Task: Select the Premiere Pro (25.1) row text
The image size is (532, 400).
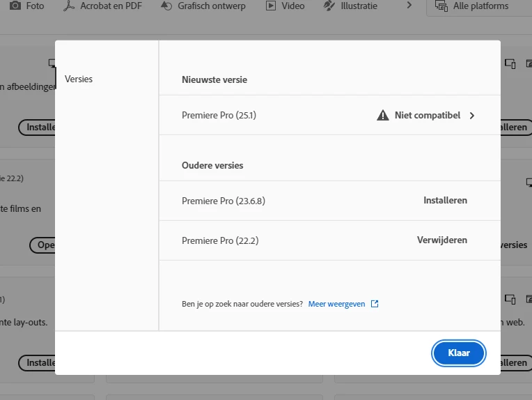Action: point(219,116)
